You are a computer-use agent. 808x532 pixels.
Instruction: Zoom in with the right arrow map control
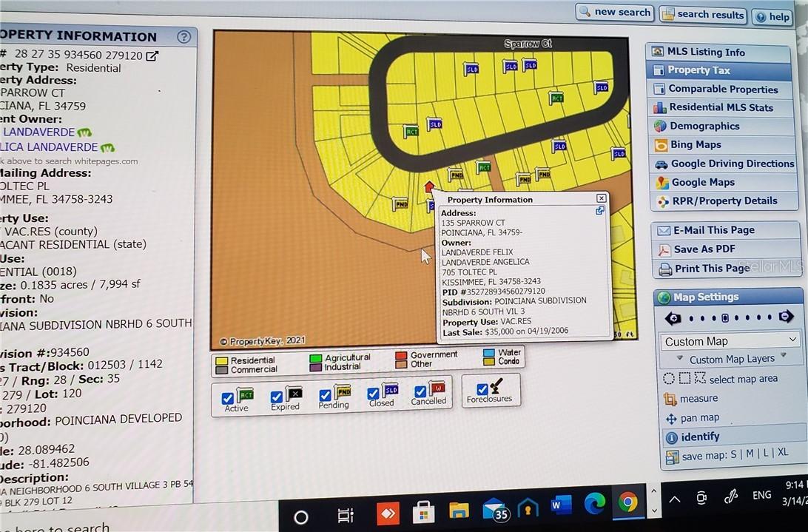tap(786, 317)
